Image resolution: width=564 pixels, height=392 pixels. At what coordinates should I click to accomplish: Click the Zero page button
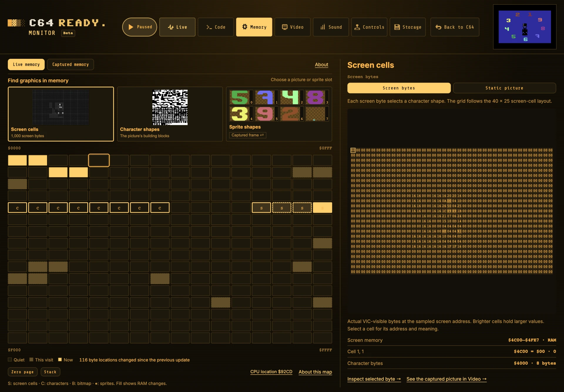[x=23, y=372]
